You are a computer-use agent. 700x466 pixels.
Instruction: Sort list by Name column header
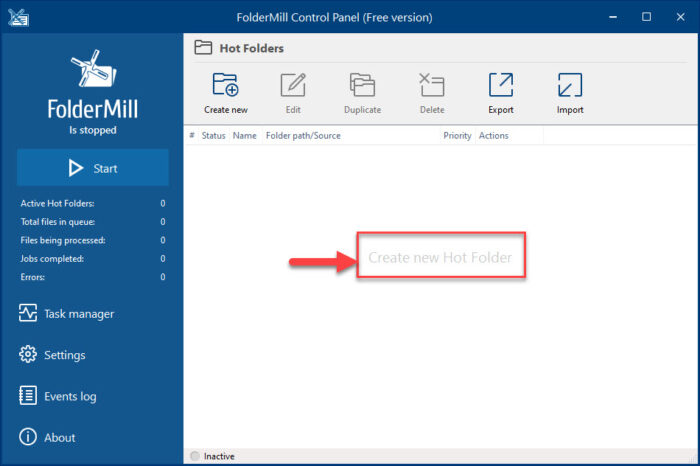[x=244, y=136]
